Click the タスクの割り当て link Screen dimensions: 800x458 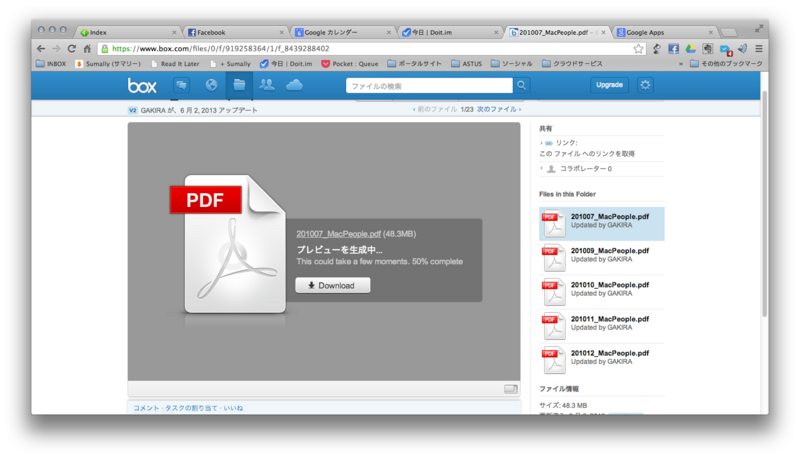[191, 408]
